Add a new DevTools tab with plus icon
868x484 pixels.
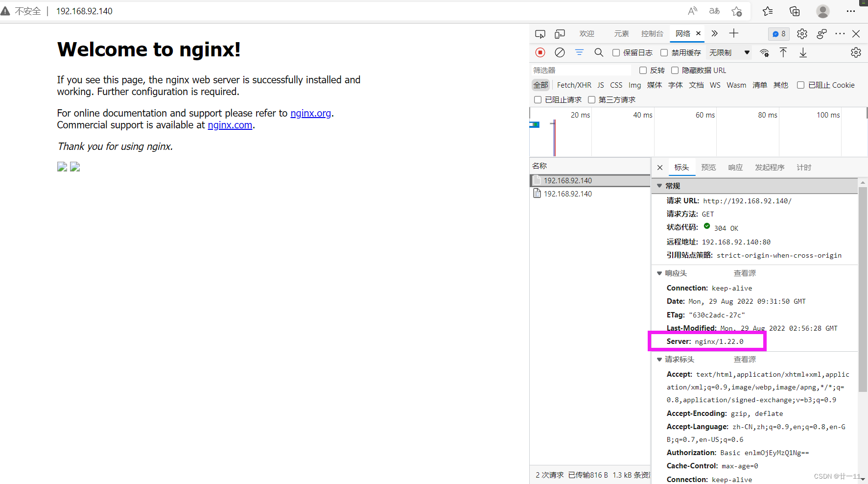click(x=733, y=33)
